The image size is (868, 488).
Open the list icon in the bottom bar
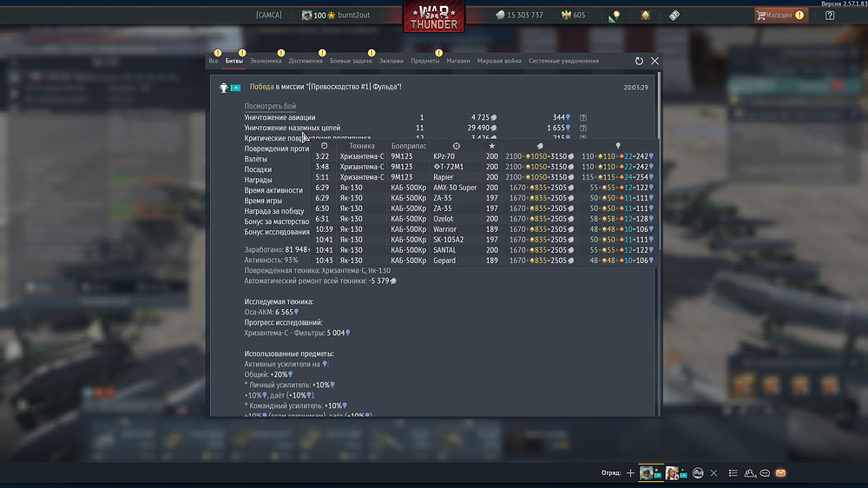pyautogui.click(x=733, y=473)
